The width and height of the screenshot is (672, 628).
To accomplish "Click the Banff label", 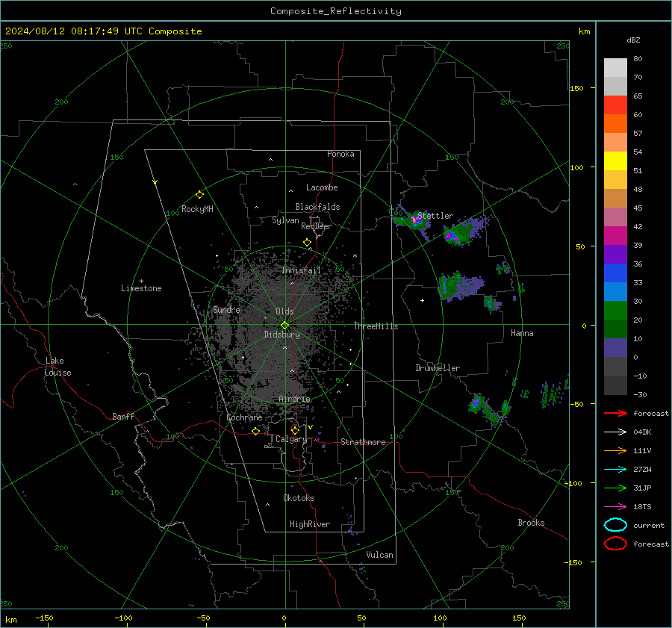I will click(123, 416).
